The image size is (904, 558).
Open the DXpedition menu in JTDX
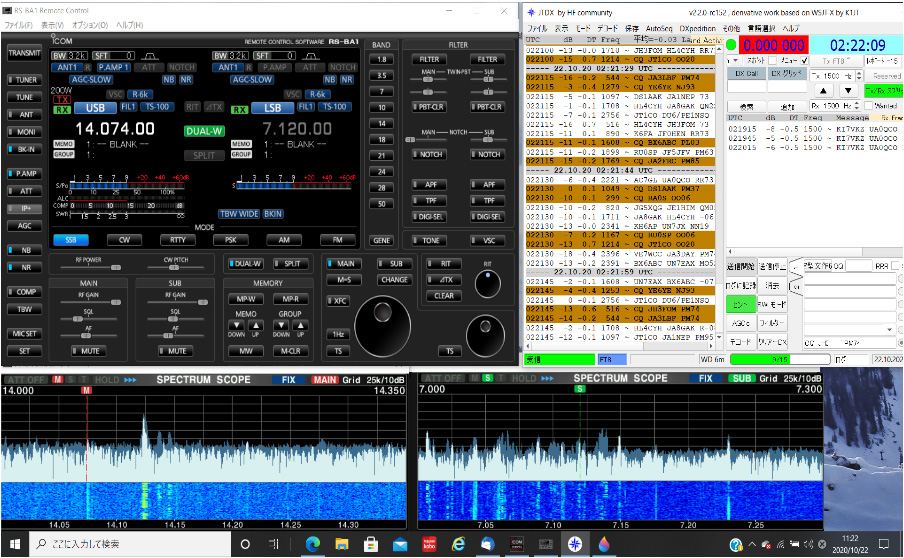click(x=697, y=28)
